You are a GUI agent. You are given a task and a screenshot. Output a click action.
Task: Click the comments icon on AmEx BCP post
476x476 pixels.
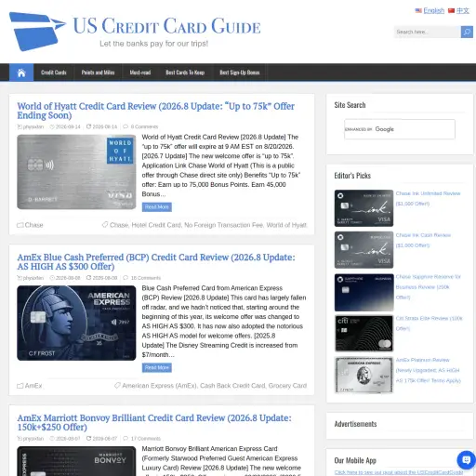tap(126, 278)
